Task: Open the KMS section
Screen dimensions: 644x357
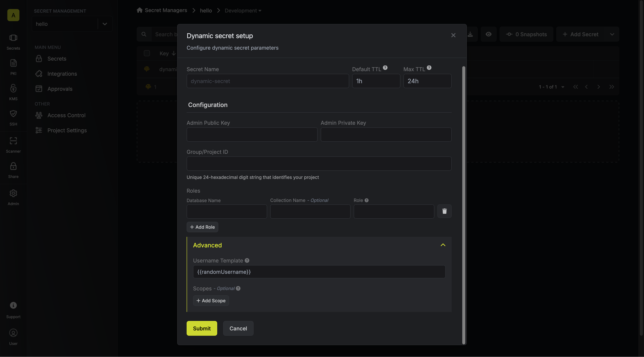Action: tap(13, 93)
